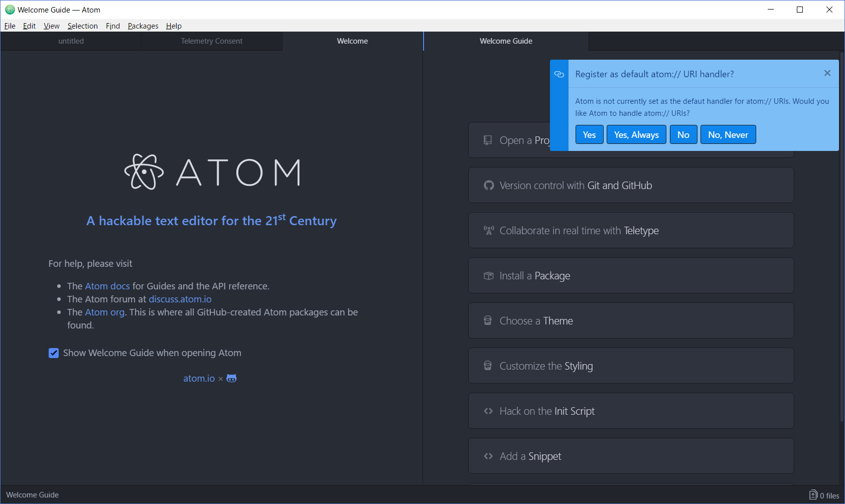This screenshot has width=845, height=504.
Task: Expand the Choose a Theme section
Action: pyautogui.click(x=631, y=320)
